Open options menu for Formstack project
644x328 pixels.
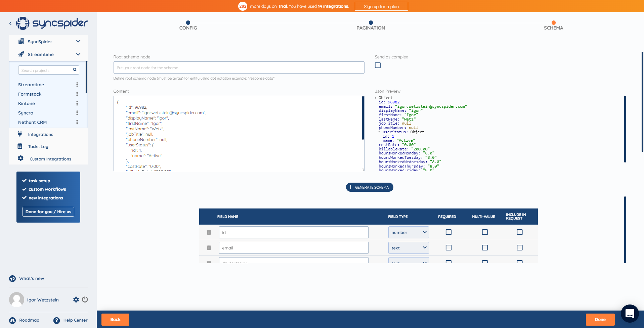pos(77,94)
